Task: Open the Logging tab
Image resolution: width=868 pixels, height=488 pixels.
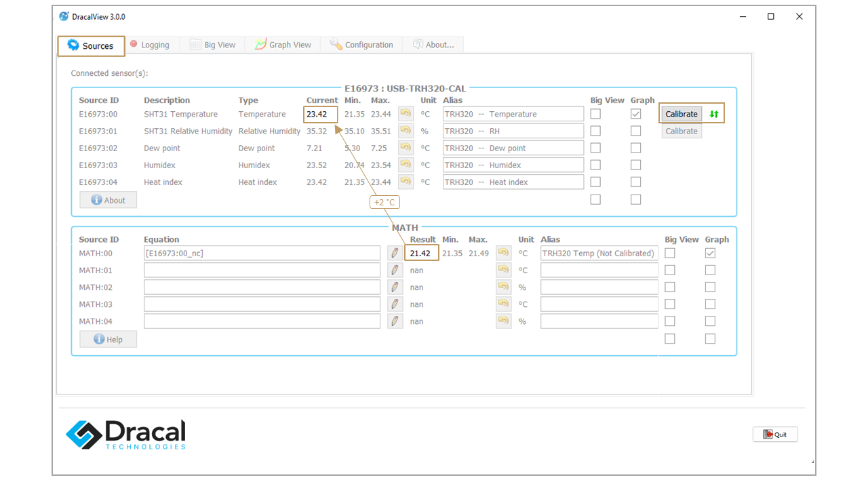Action: click(x=150, y=45)
